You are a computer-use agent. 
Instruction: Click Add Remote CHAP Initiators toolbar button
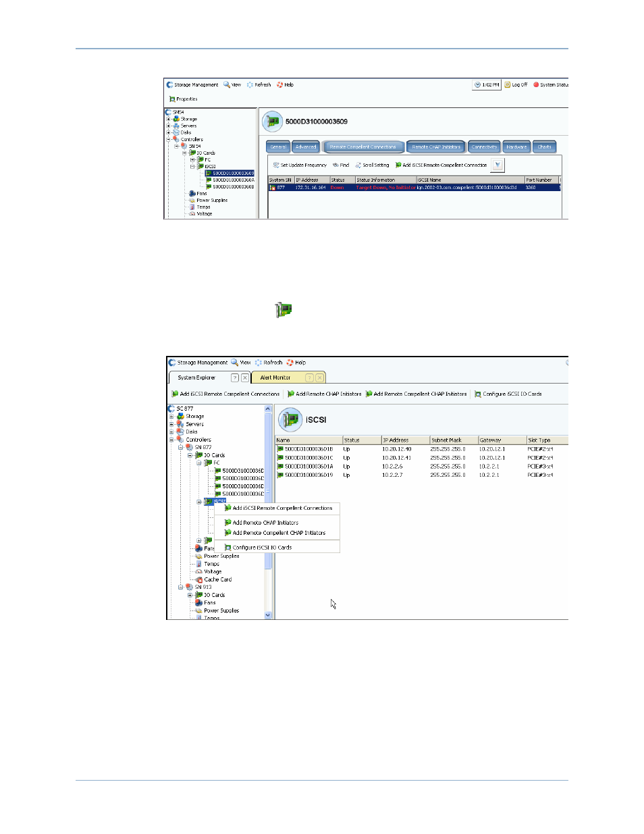click(325, 394)
